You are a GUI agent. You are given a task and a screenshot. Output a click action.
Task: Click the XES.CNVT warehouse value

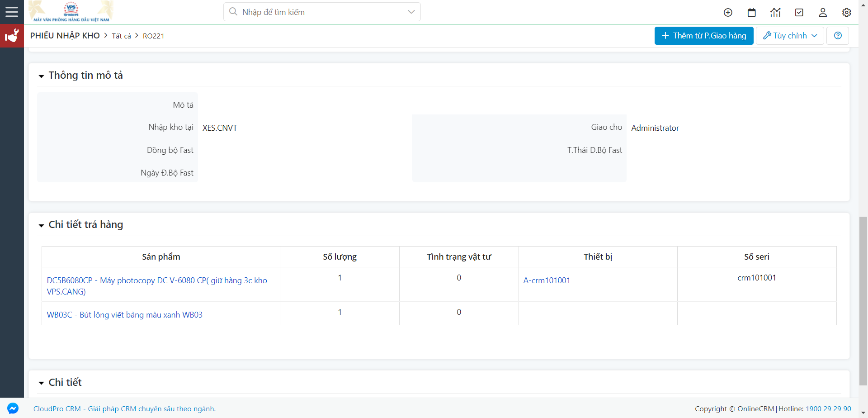click(220, 128)
